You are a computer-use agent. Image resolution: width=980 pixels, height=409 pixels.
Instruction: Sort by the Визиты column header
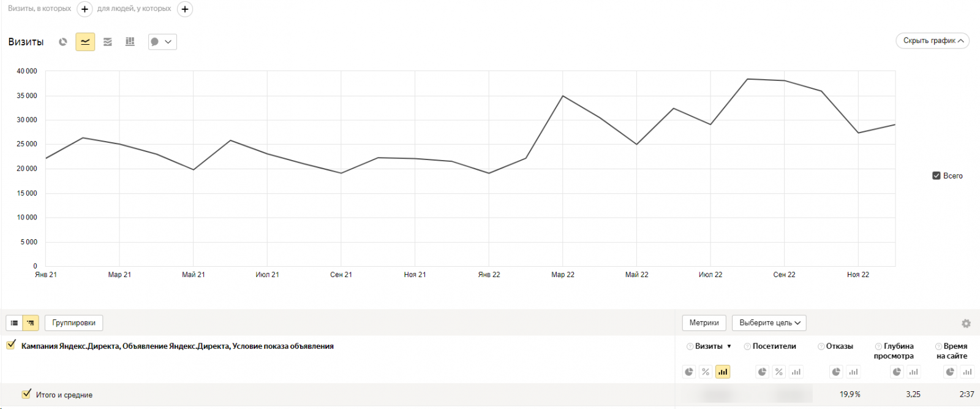[x=709, y=346]
